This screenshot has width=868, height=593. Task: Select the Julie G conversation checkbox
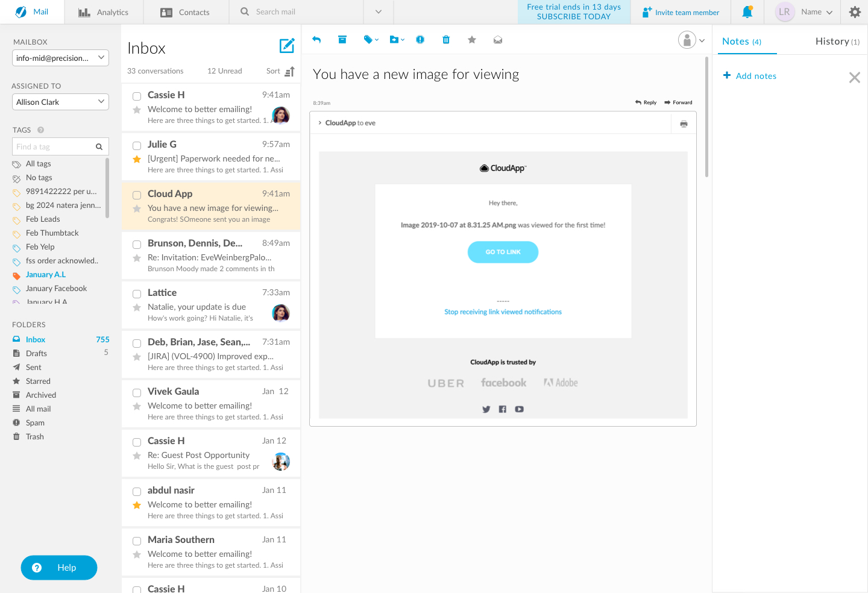coord(137,146)
